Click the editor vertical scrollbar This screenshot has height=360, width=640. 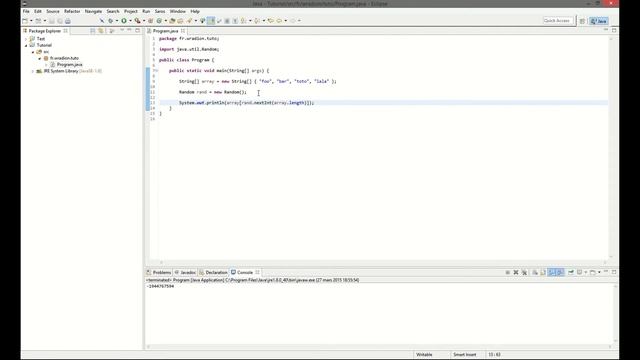click(x=611, y=147)
